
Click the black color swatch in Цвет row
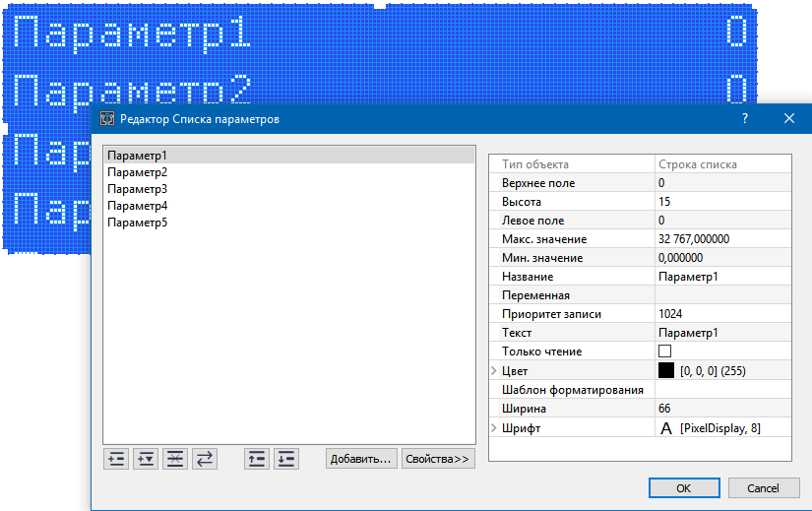(666, 370)
